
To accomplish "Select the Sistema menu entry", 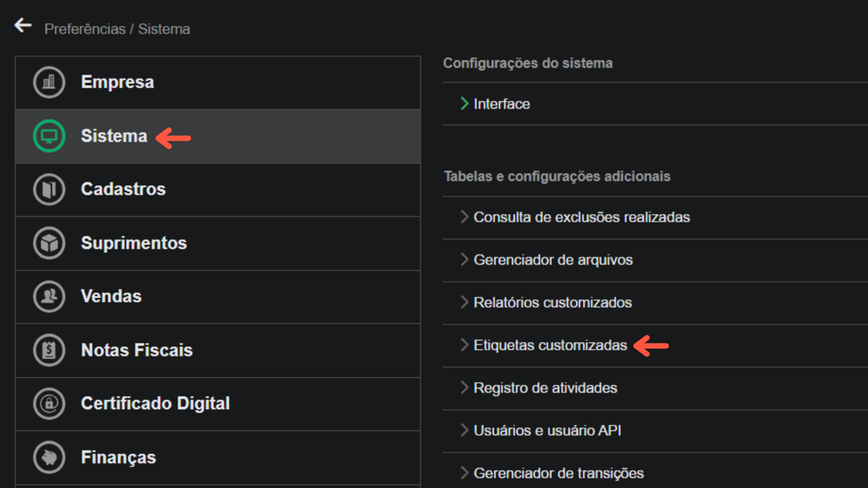I will point(115,136).
